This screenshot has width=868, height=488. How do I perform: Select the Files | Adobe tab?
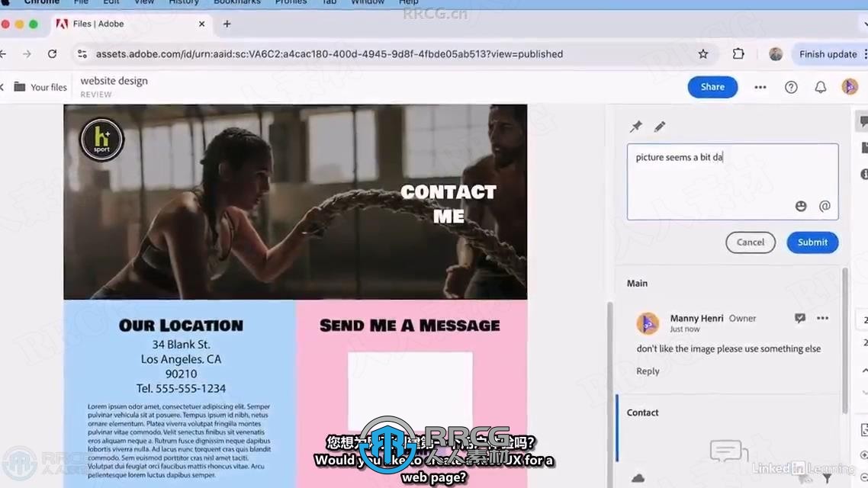(x=132, y=24)
